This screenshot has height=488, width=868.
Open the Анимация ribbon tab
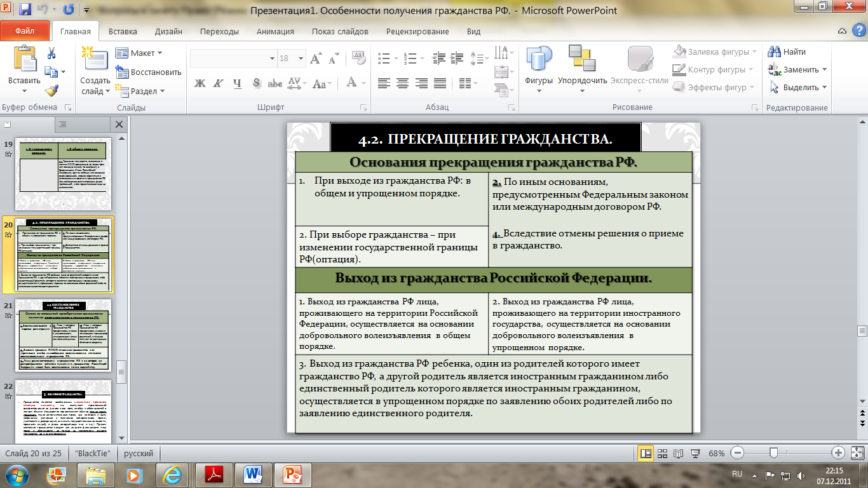click(275, 32)
